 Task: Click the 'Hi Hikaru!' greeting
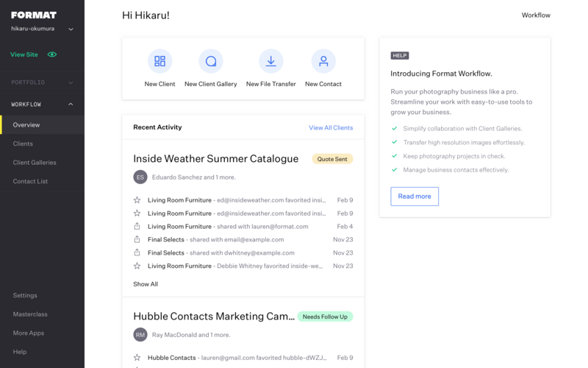pos(146,15)
